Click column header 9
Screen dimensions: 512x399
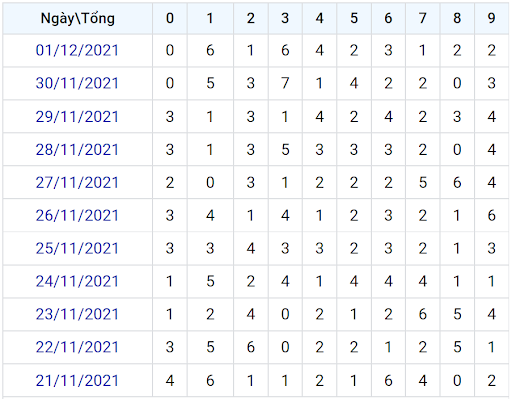491,18
